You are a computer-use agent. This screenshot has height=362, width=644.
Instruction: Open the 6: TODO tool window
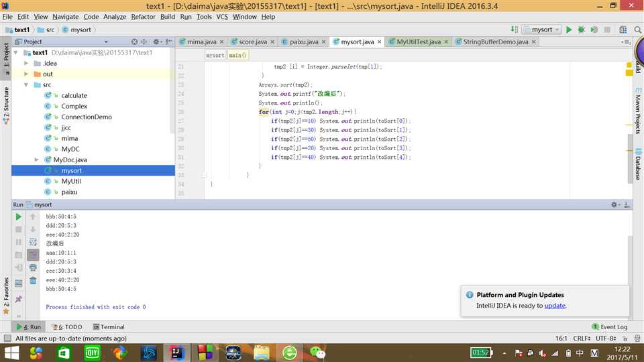point(67,326)
